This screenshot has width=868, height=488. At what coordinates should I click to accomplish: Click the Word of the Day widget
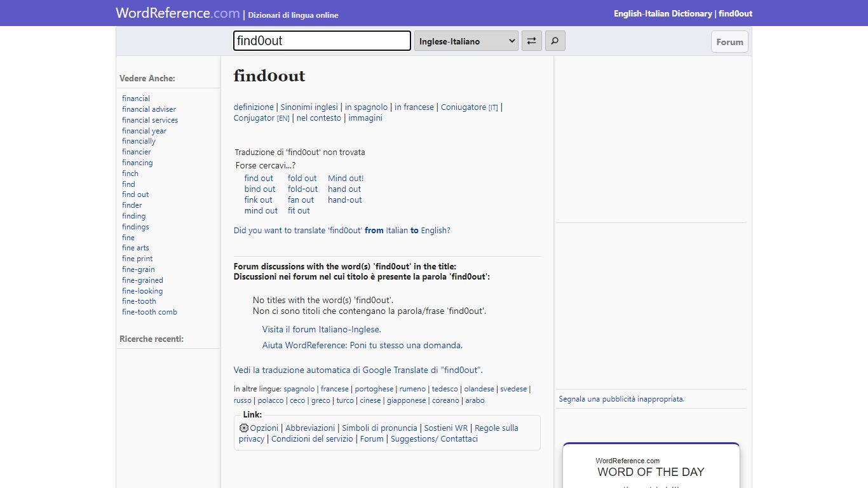click(x=651, y=466)
